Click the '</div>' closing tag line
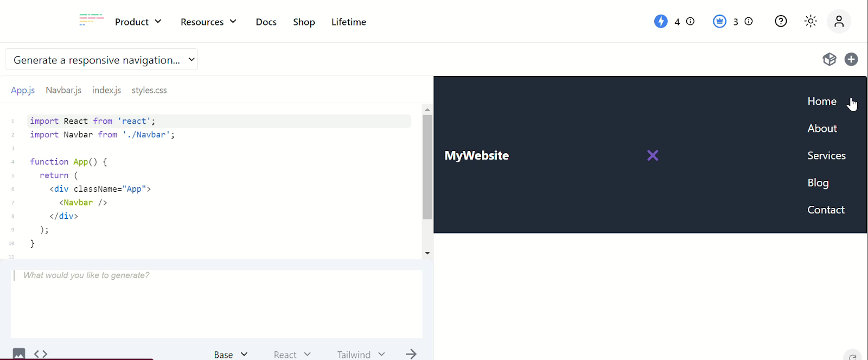Image resolution: width=868 pixels, height=360 pixels. (63, 216)
